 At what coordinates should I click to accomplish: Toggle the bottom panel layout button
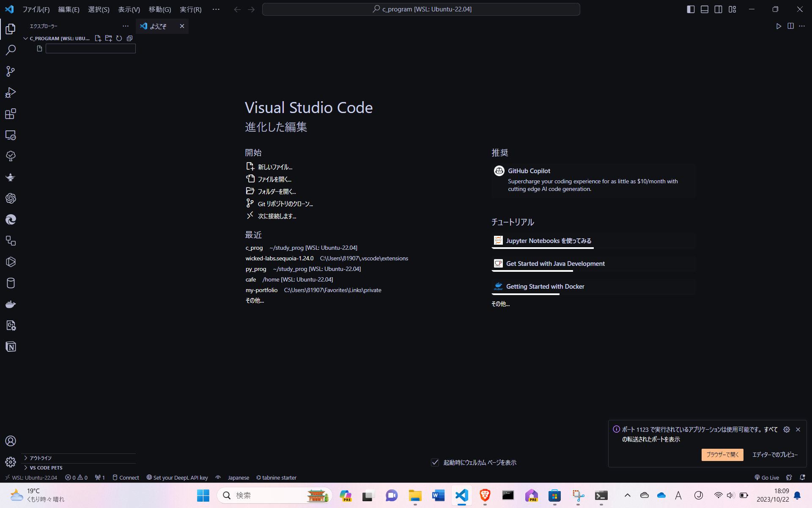click(705, 9)
